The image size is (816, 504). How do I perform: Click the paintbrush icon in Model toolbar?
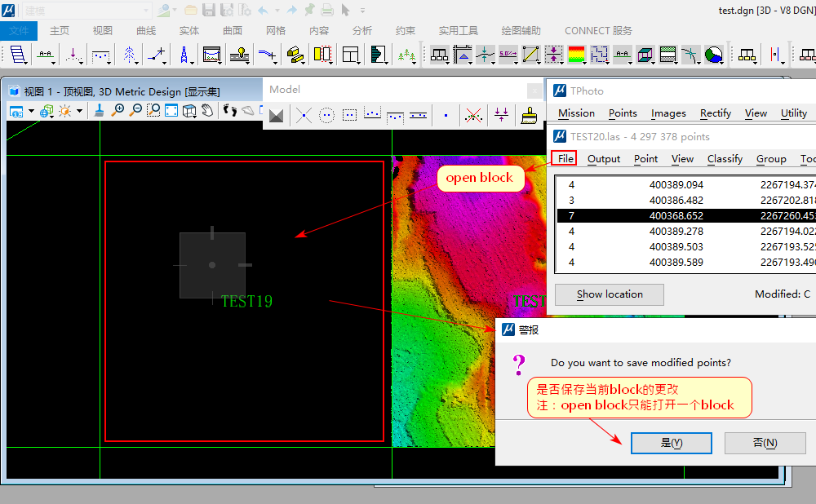point(530,116)
